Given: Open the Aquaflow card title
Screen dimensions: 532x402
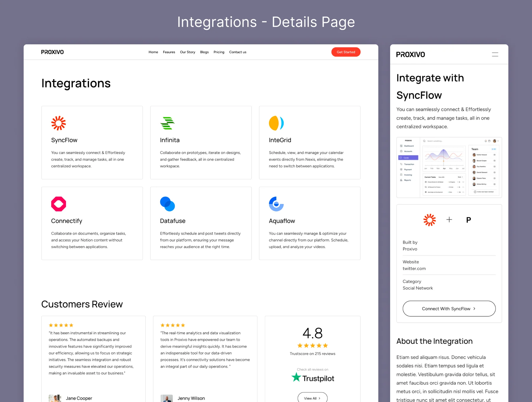Looking at the screenshot, I should pyautogui.click(x=282, y=221).
